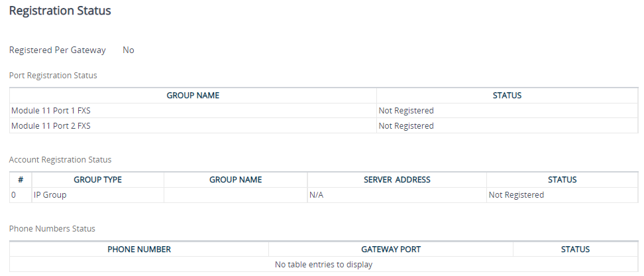
Task: Click the SERVER ADDRESS column header
Action: pyautogui.click(x=397, y=180)
